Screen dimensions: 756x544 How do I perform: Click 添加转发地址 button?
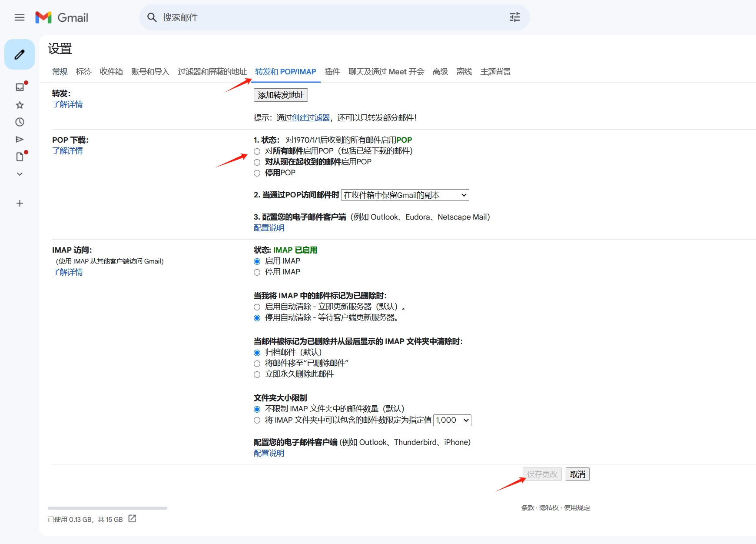[x=281, y=95]
